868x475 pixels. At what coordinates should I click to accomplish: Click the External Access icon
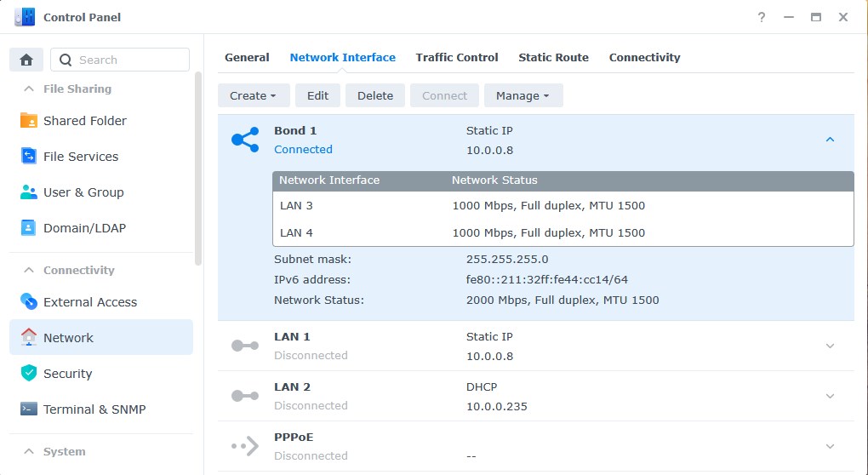pyautogui.click(x=29, y=302)
